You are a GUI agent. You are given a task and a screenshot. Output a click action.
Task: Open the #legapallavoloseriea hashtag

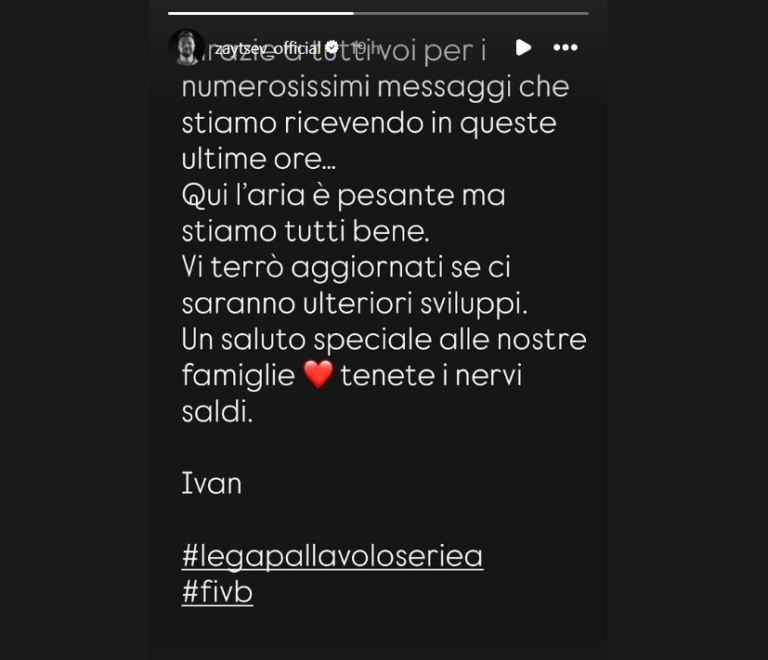click(x=332, y=556)
